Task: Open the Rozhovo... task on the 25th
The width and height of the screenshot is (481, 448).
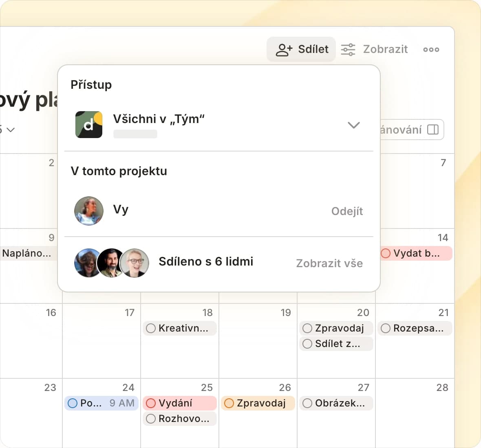Action: pyautogui.click(x=183, y=419)
